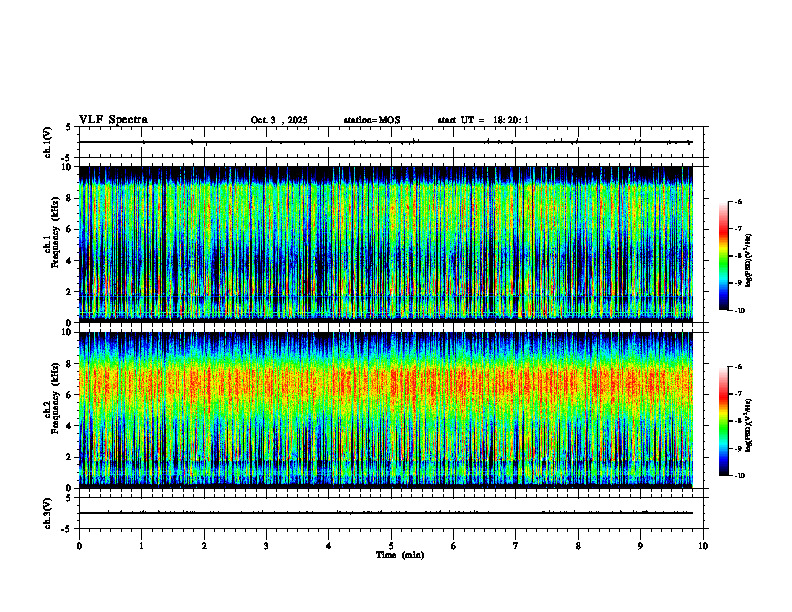Click the ch.1 color bar's "-10" label
Image resolution: width=792 pixels, height=612 pixels.
click(x=740, y=311)
